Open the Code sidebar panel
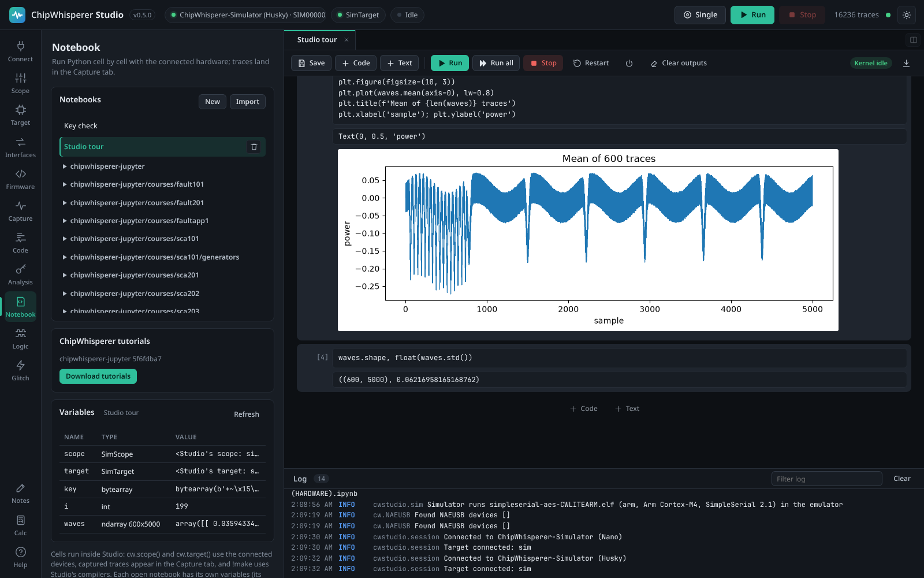The width and height of the screenshot is (924, 578). (x=20, y=243)
